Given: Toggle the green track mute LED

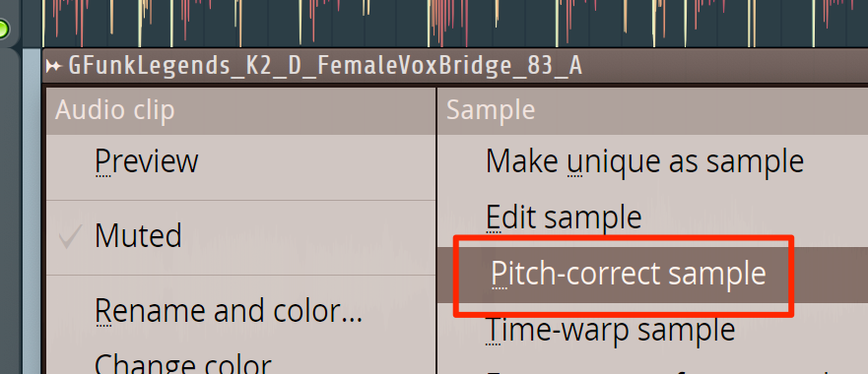Looking at the screenshot, I should [x=3, y=29].
